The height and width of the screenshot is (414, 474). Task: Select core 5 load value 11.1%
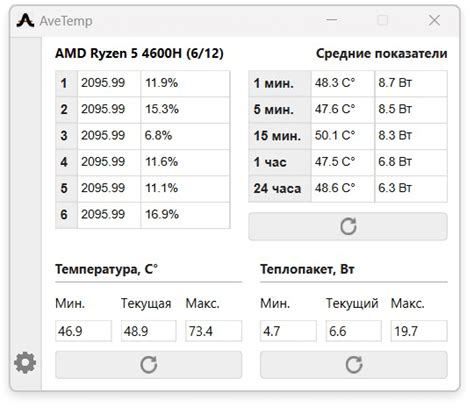click(185, 189)
